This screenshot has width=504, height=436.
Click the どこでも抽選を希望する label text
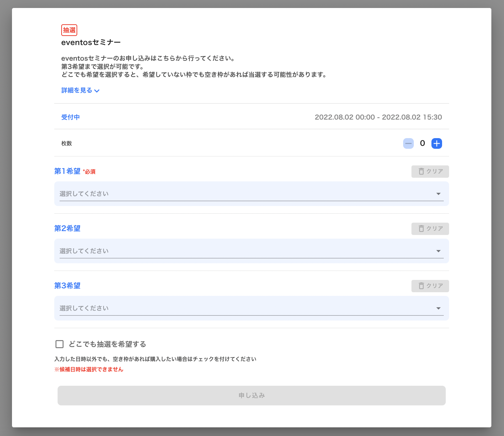coord(108,344)
